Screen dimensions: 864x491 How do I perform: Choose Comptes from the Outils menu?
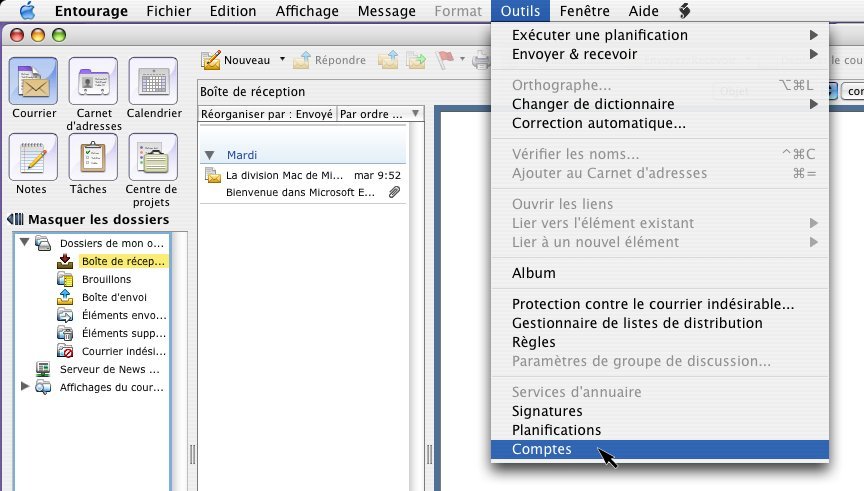click(x=660, y=450)
